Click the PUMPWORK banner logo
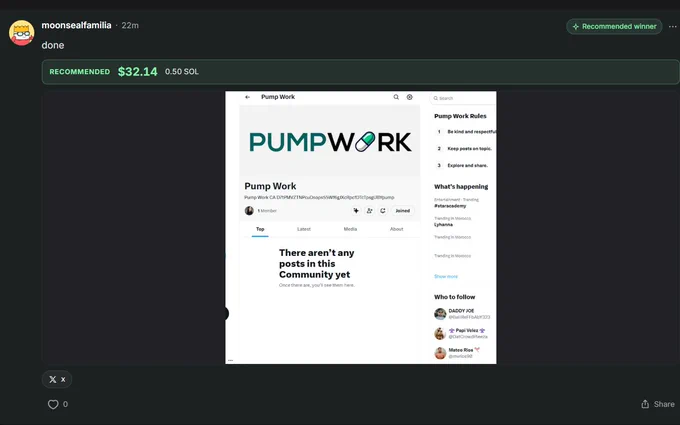The height and width of the screenshot is (425, 680). (x=330, y=141)
